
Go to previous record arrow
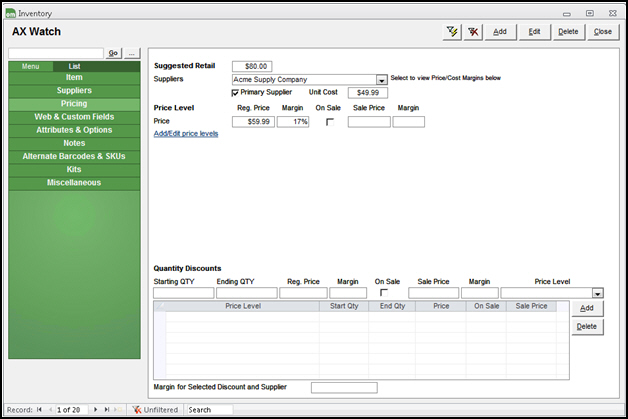pos(50,409)
